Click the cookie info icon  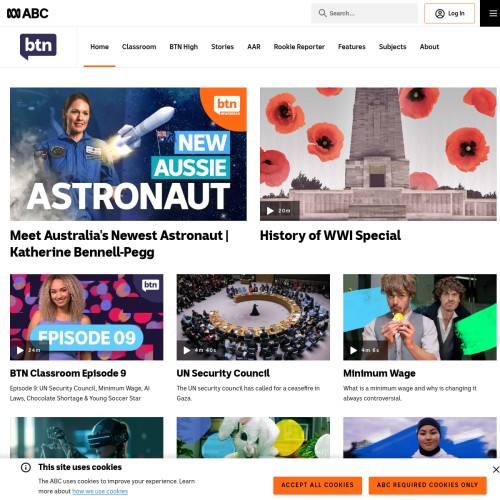tap(26, 467)
